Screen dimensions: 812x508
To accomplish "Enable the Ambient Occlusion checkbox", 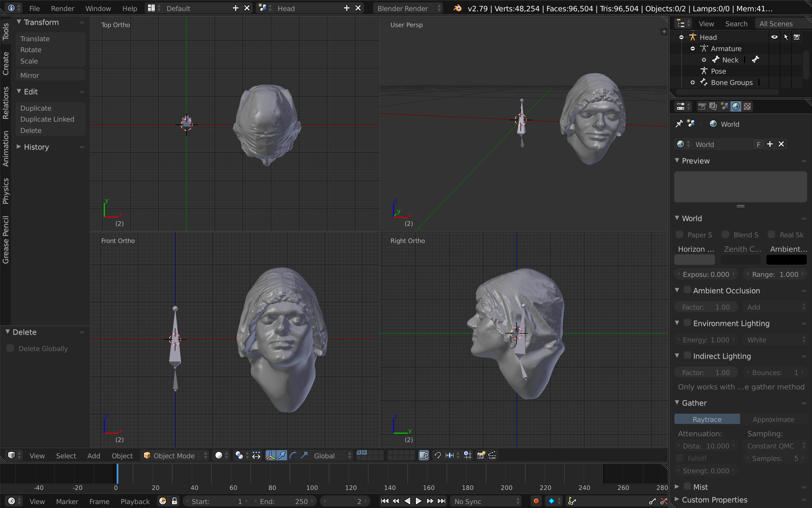I will click(x=687, y=290).
